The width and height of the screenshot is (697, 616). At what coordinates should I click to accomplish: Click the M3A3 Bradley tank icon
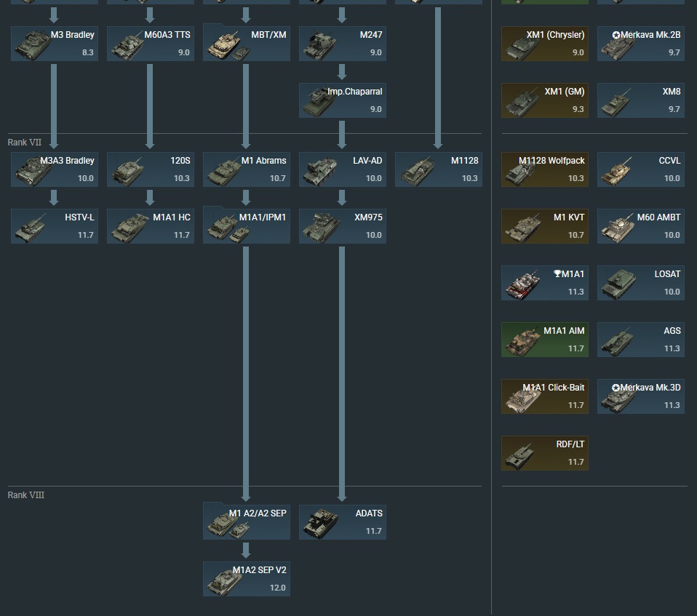pyautogui.click(x=32, y=172)
